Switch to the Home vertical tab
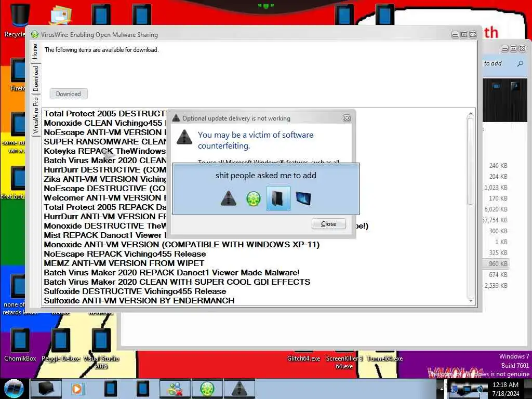Viewport: 532px width, 399px height. pos(35,51)
